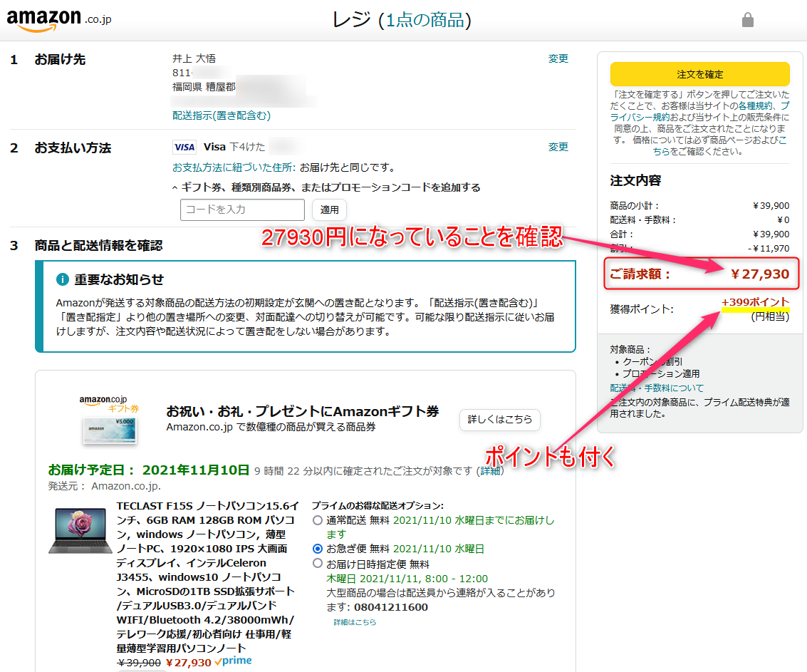807x672 pixels.
Task: Change the delivery address with 変更
Action: 558,58
